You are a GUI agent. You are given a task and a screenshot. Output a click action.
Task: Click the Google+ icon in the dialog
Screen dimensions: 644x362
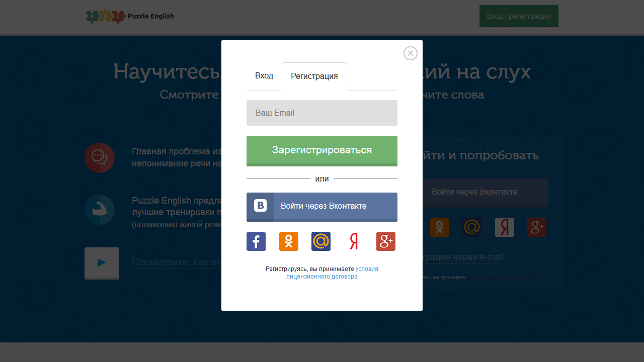[x=386, y=241]
